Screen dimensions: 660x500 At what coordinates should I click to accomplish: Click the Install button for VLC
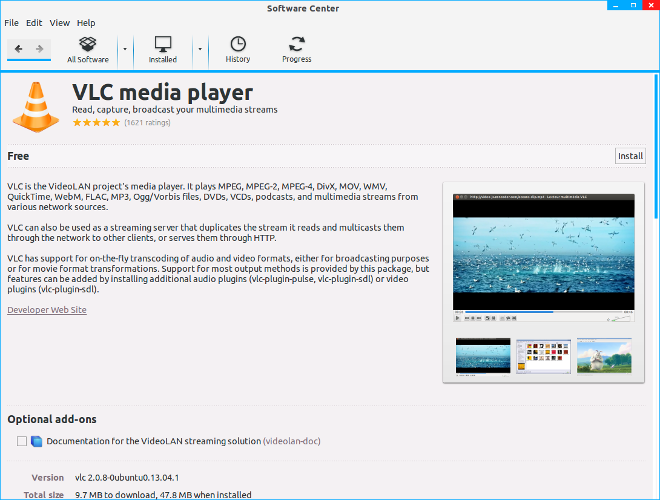630,156
